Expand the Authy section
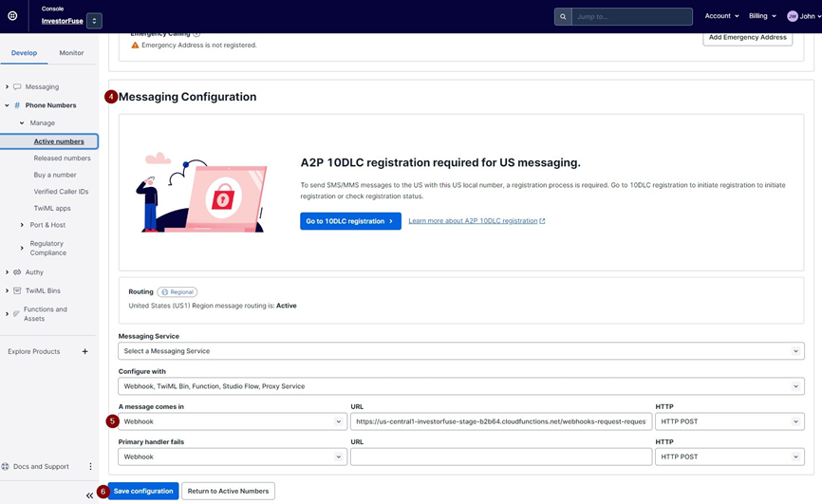The height and width of the screenshot is (504, 822). point(7,272)
